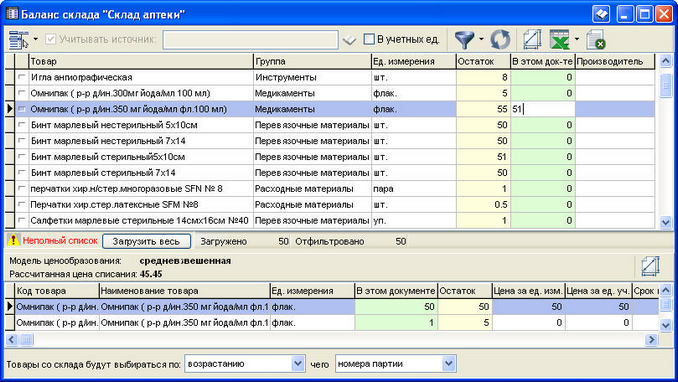The height and width of the screenshot is (382, 678).
Task: Click the editing cell containing 51
Action: (543, 109)
